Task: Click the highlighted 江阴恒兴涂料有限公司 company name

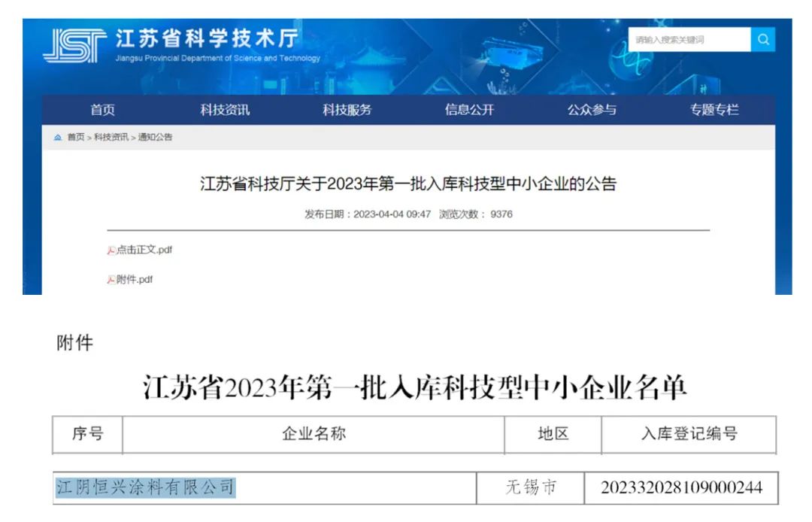Action: (x=146, y=487)
